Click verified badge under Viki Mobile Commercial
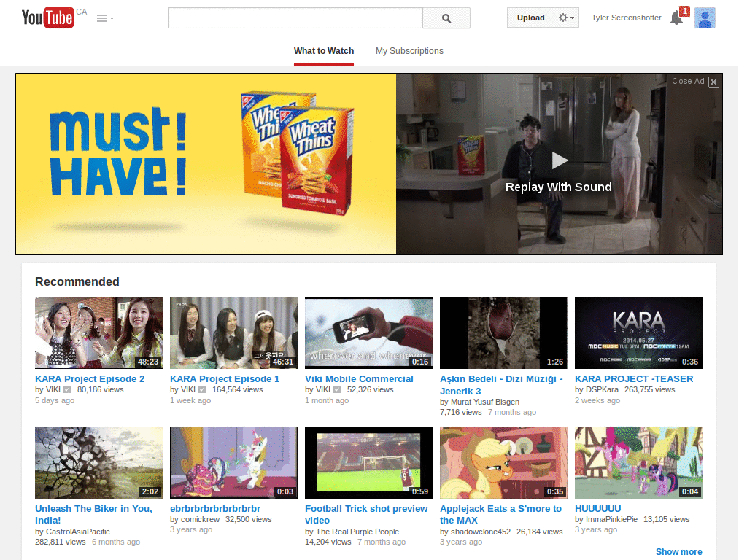This screenshot has width=747, height=560. [x=337, y=390]
